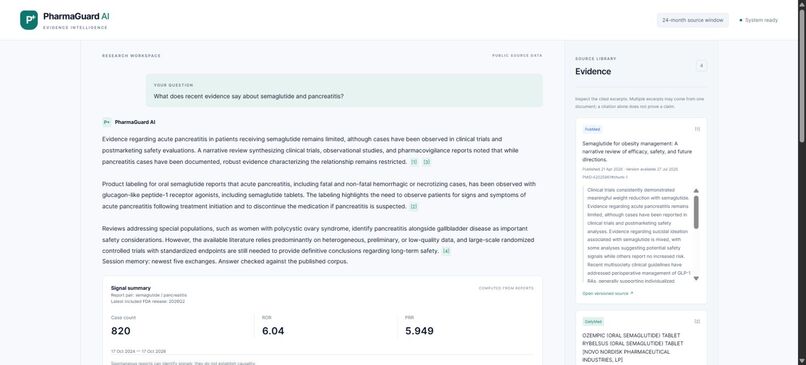Click the Public source data label
Image resolution: width=806 pixels, height=365 pixels.
click(x=517, y=56)
